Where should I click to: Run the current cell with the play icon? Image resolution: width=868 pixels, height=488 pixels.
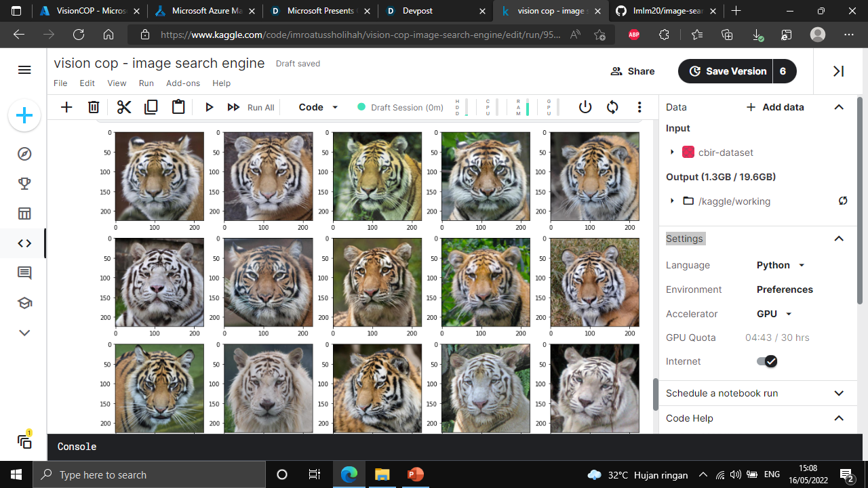coord(210,107)
